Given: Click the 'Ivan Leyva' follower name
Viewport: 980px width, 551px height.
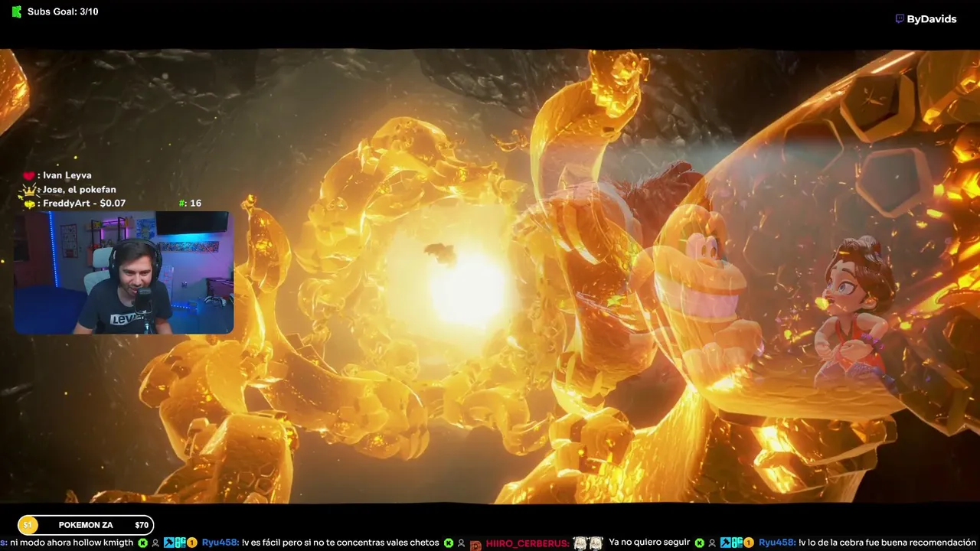Looking at the screenshot, I should 67,175.
